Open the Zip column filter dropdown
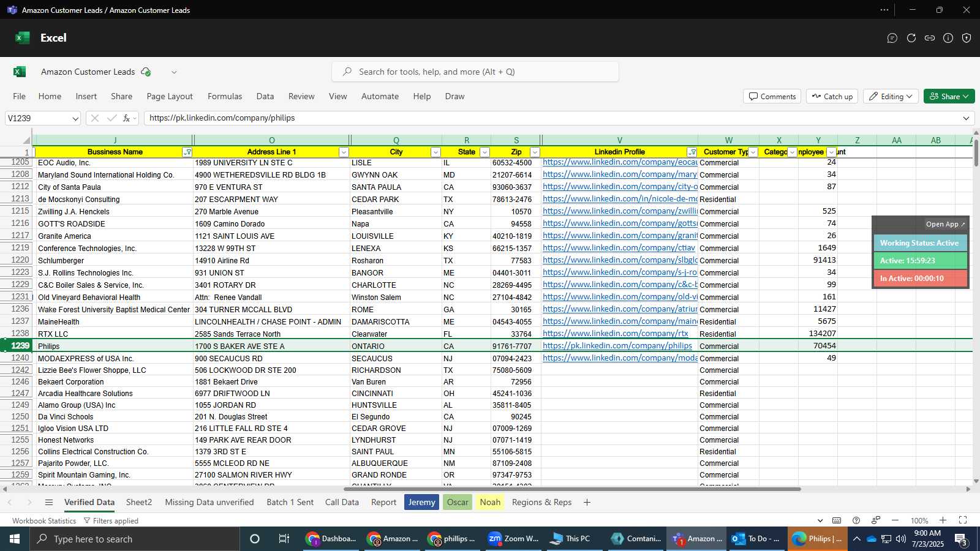The height and width of the screenshot is (551, 980). pyautogui.click(x=535, y=152)
